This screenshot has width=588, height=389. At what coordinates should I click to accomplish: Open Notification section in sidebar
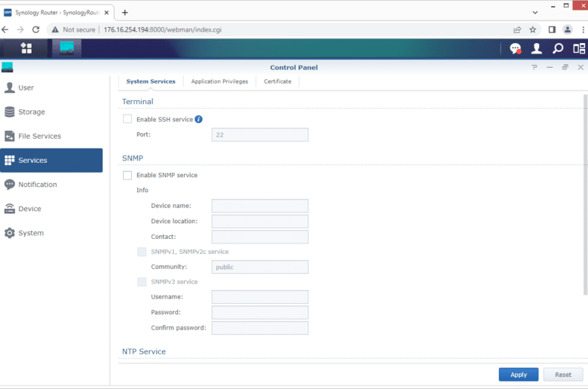pyautogui.click(x=51, y=185)
